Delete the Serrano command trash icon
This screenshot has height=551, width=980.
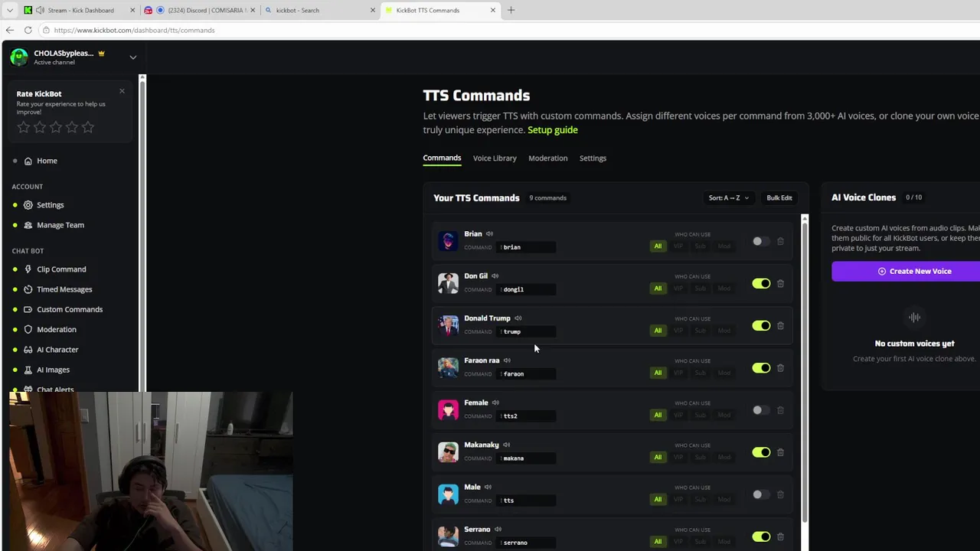780,536
